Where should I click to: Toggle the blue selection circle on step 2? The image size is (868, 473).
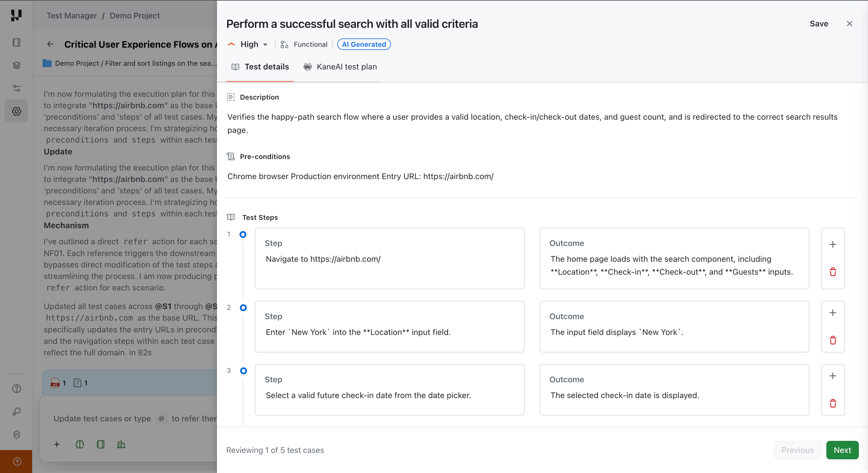[x=243, y=308]
